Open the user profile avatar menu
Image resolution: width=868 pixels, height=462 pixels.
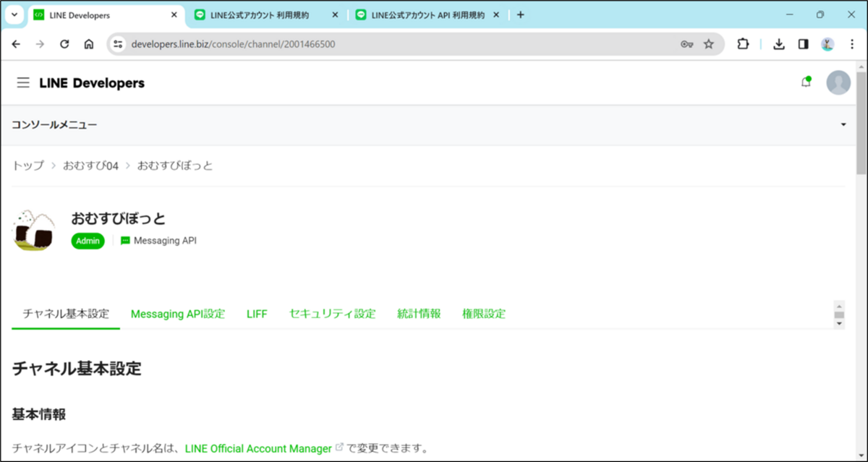coord(838,82)
